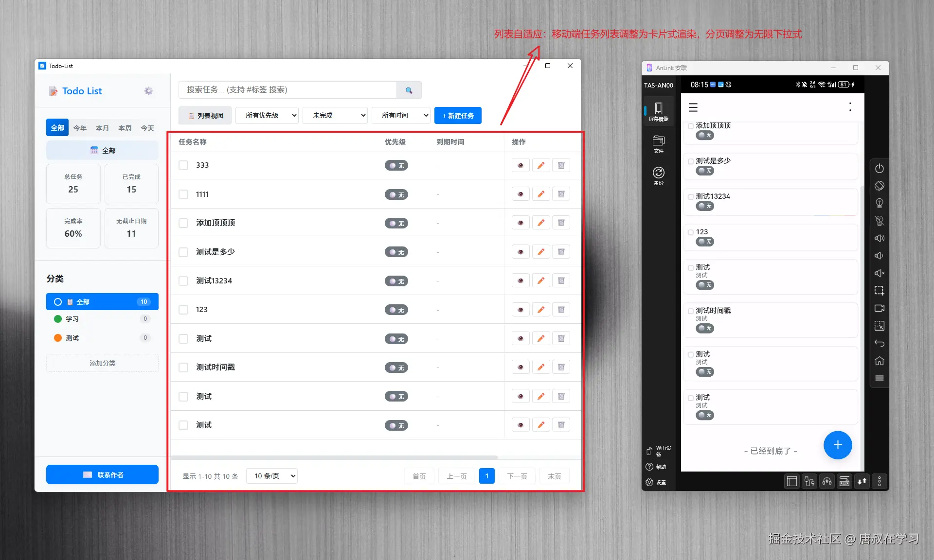This screenshot has width=934, height=560.
Task: Click AnLink power button icon
Action: point(879,169)
